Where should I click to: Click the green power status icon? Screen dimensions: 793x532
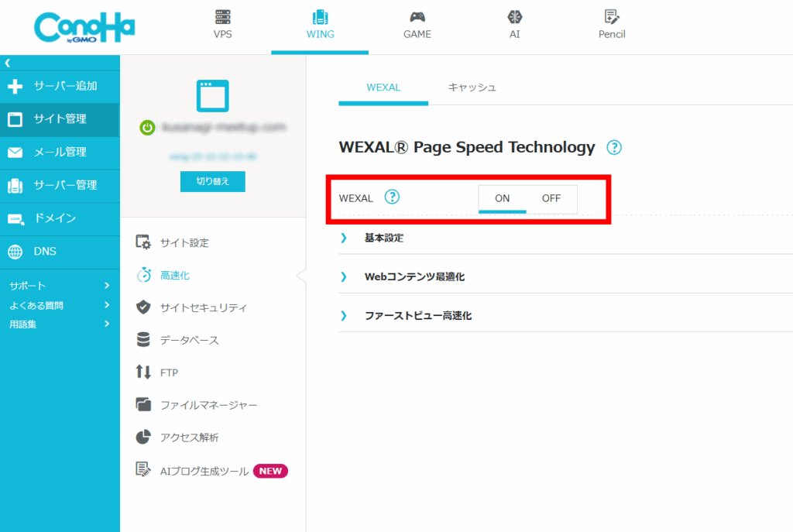click(x=147, y=128)
